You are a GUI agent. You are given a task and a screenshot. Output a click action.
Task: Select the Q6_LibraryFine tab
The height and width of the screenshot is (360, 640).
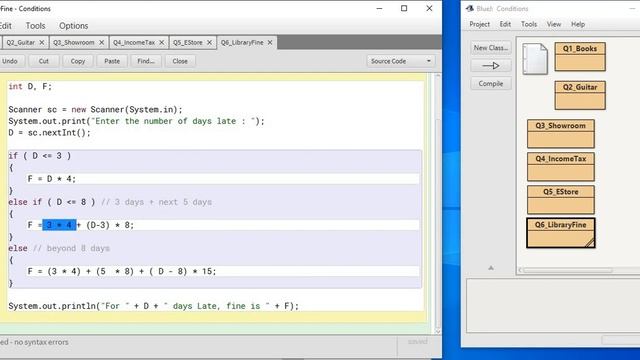(242, 42)
